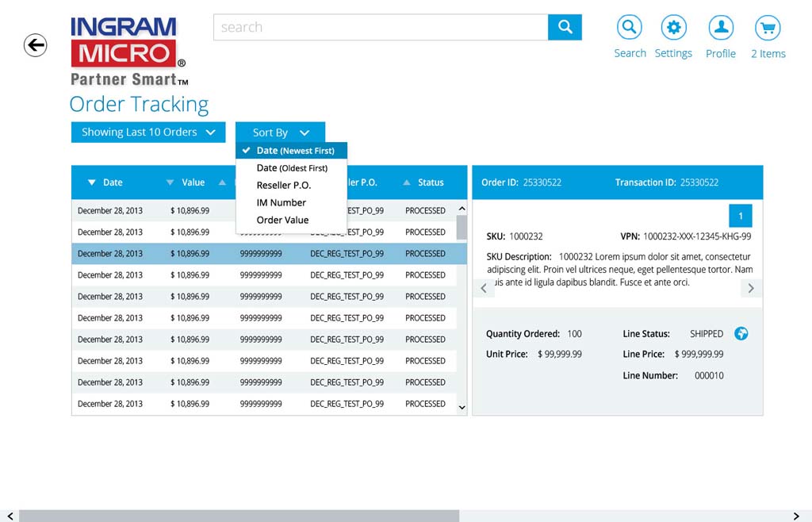Viewport: 812px width, 522px height.
Task: Open the Profile icon
Action: pos(721,28)
